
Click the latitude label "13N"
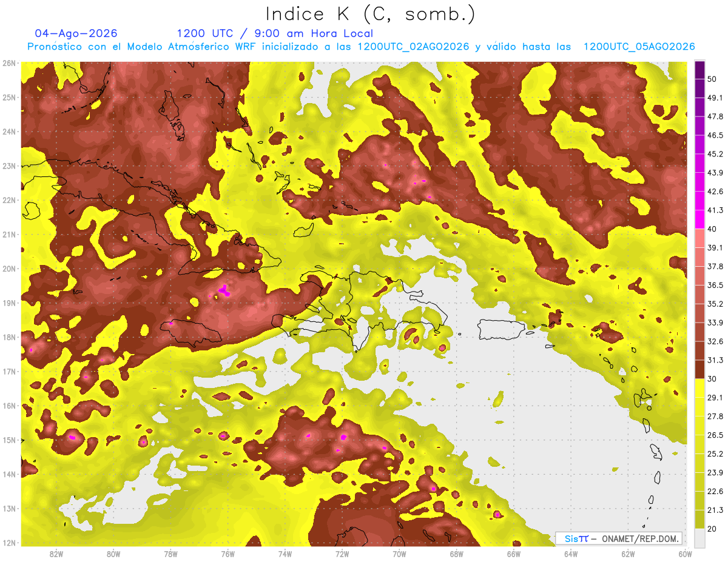point(9,508)
